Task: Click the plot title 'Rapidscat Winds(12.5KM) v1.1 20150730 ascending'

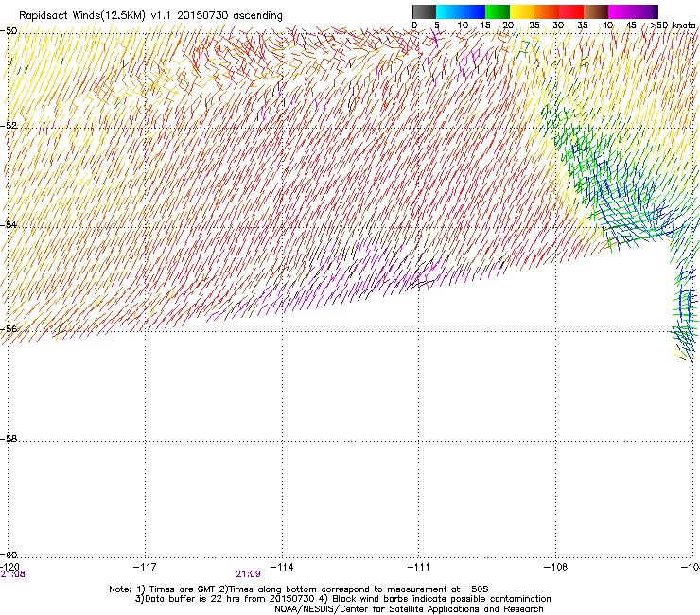Action: (x=150, y=16)
